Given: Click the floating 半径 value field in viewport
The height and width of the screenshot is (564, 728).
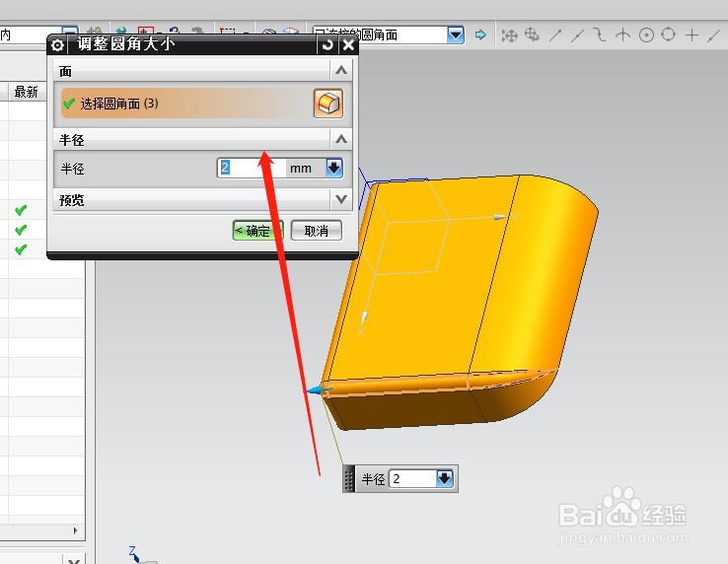Looking at the screenshot, I should (412, 478).
